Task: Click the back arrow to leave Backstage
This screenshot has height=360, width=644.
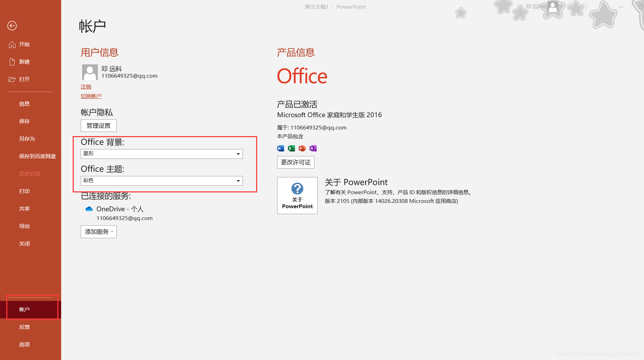Action: point(12,26)
